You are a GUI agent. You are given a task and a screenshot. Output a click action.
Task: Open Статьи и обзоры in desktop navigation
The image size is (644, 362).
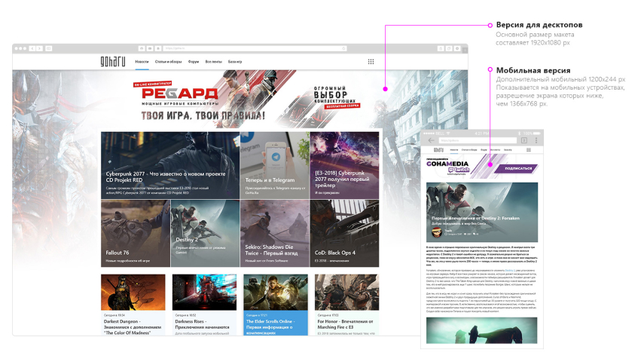tap(169, 62)
